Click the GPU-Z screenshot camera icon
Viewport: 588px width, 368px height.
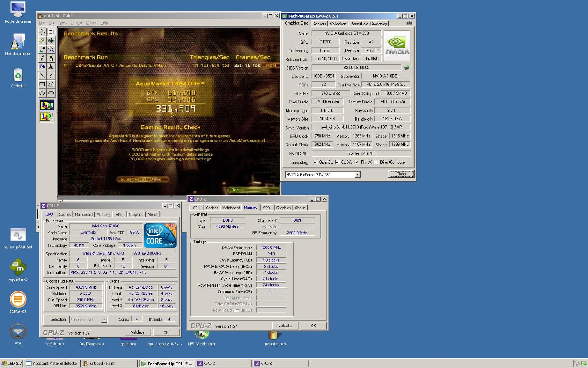tap(409, 23)
